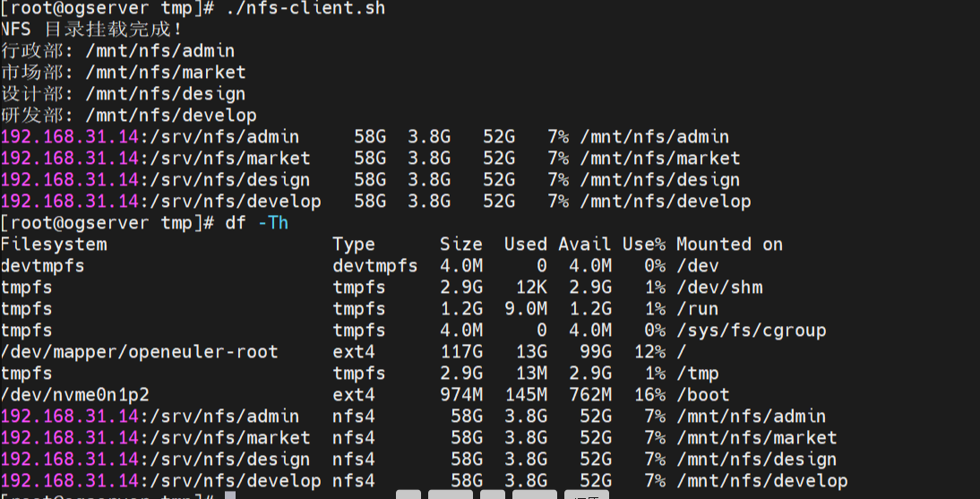The height and width of the screenshot is (499, 980).
Task: Click the 'Size' column header
Action: pyautogui.click(x=460, y=244)
